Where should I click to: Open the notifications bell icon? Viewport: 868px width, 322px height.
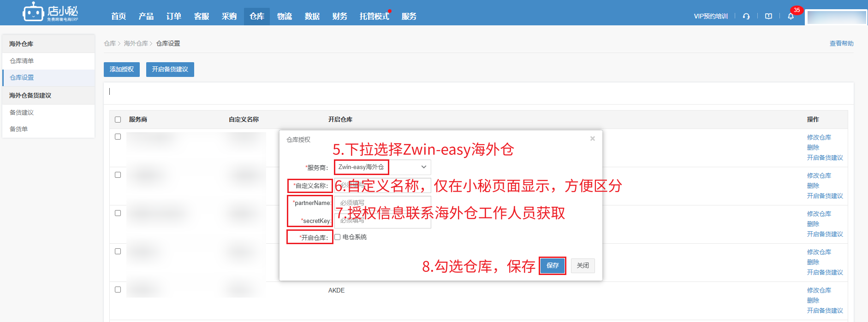[x=791, y=16]
